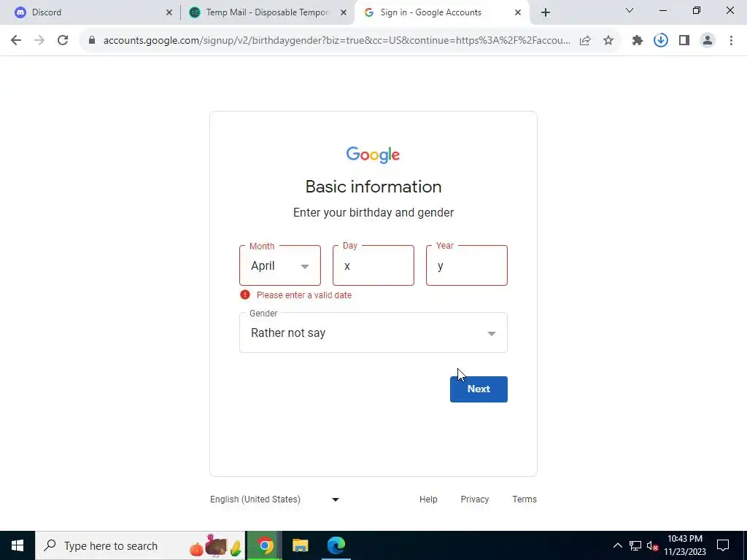Click the 'Basic information' heading
This screenshot has width=747, height=560.
373,187
